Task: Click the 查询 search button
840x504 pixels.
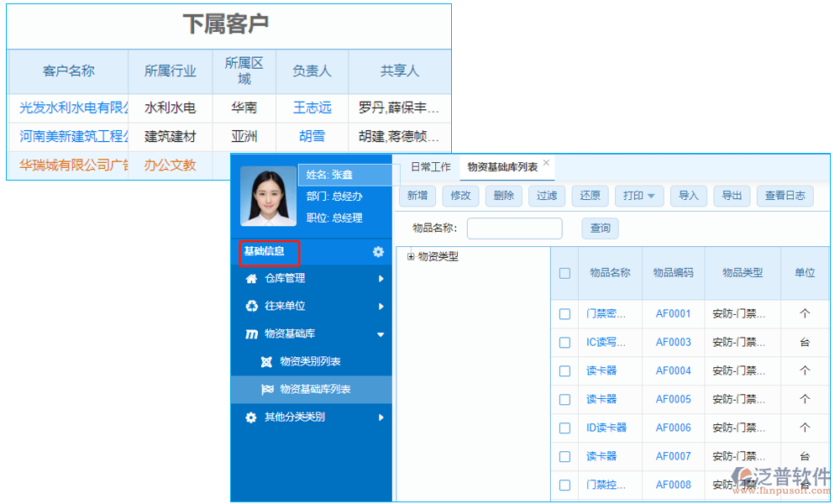Action: pos(600,228)
